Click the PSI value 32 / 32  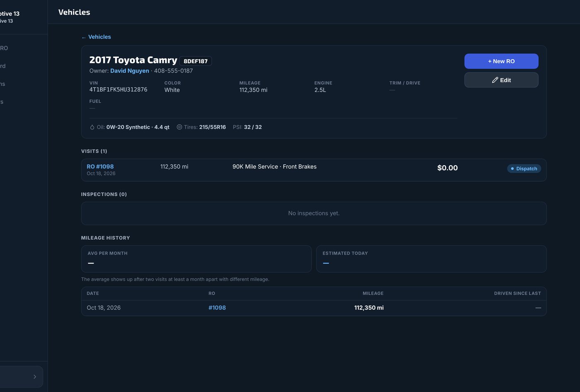point(253,127)
